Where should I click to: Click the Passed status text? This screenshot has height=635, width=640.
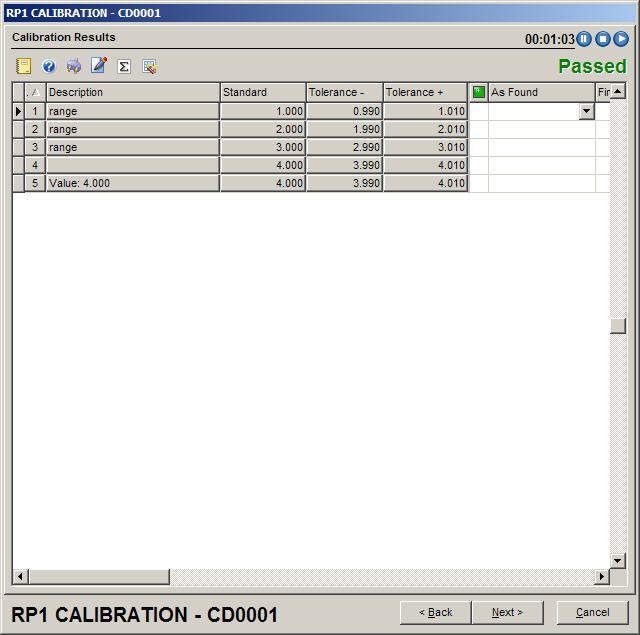[592, 66]
